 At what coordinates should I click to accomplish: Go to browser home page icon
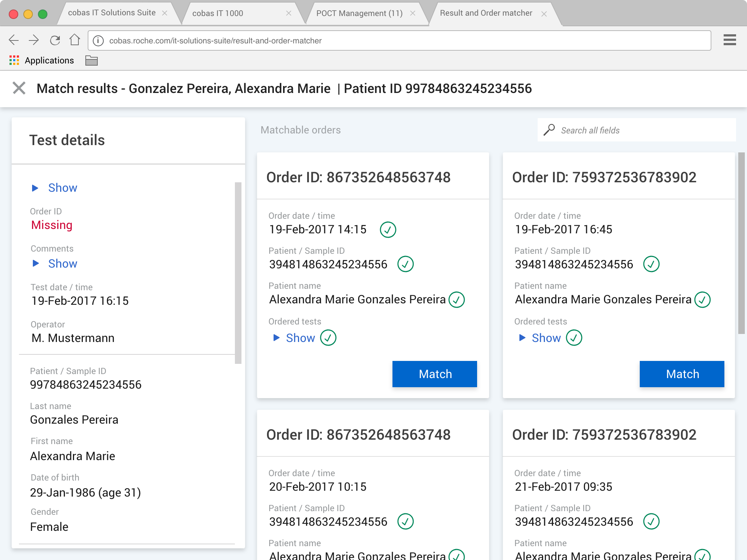click(x=75, y=40)
